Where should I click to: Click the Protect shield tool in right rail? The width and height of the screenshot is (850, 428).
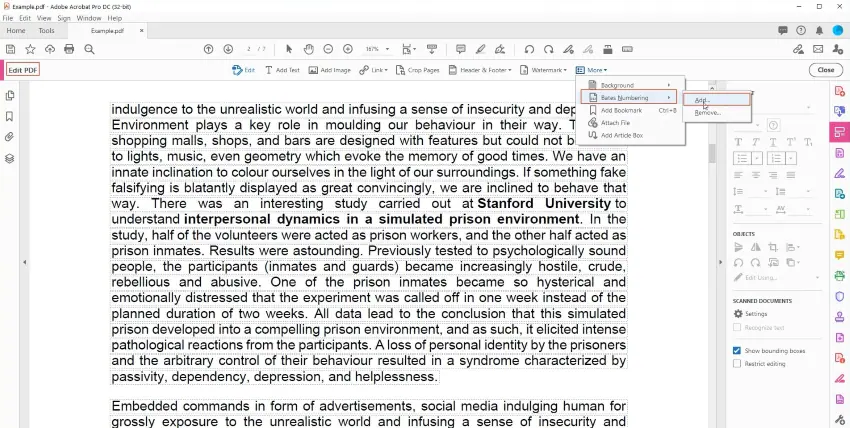840,296
